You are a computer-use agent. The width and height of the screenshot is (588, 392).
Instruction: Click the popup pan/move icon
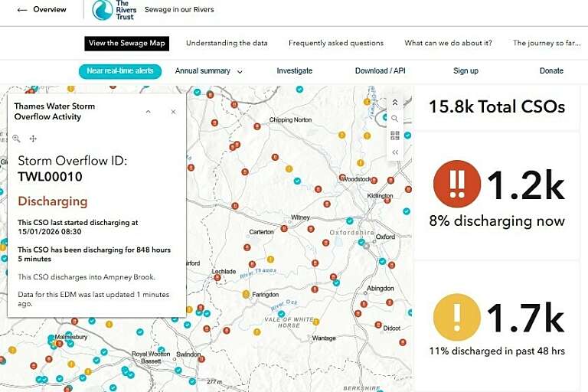33,139
